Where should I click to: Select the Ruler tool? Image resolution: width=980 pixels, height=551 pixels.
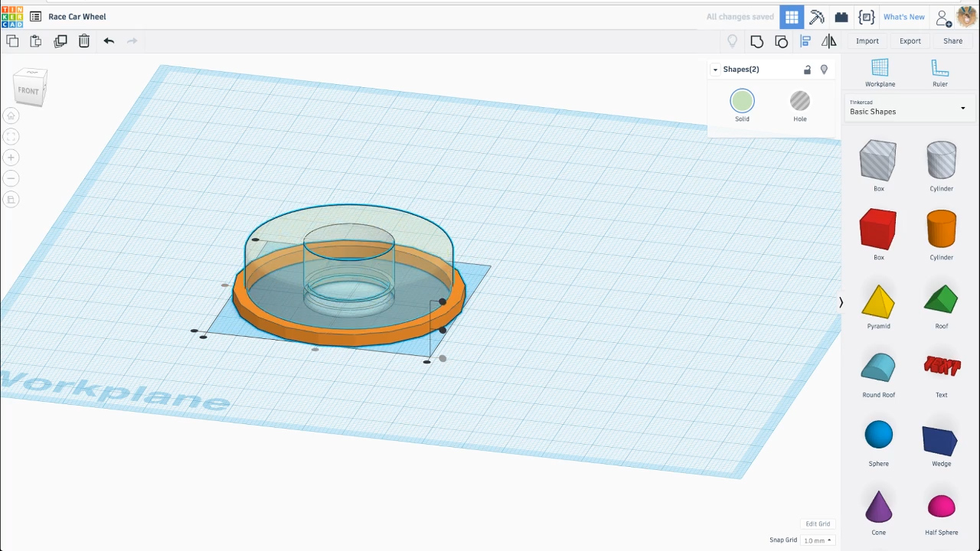(x=940, y=73)
